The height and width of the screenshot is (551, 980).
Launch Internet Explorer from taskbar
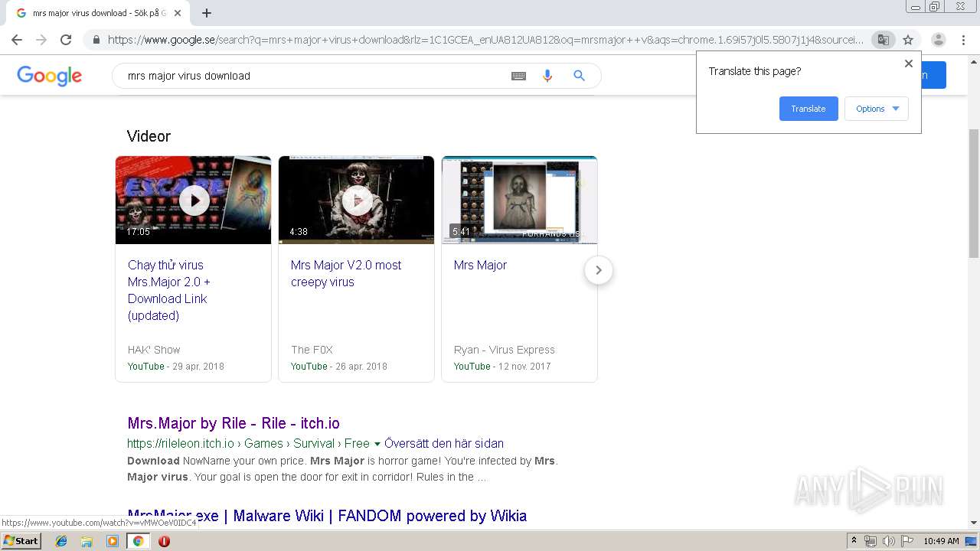coord(61,541)
